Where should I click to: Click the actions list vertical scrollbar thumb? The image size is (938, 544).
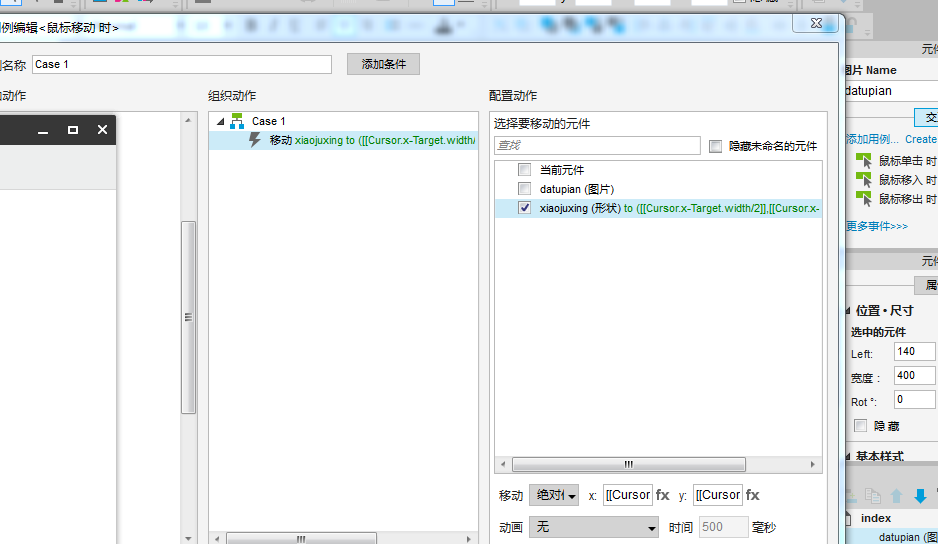coord(188,317)
